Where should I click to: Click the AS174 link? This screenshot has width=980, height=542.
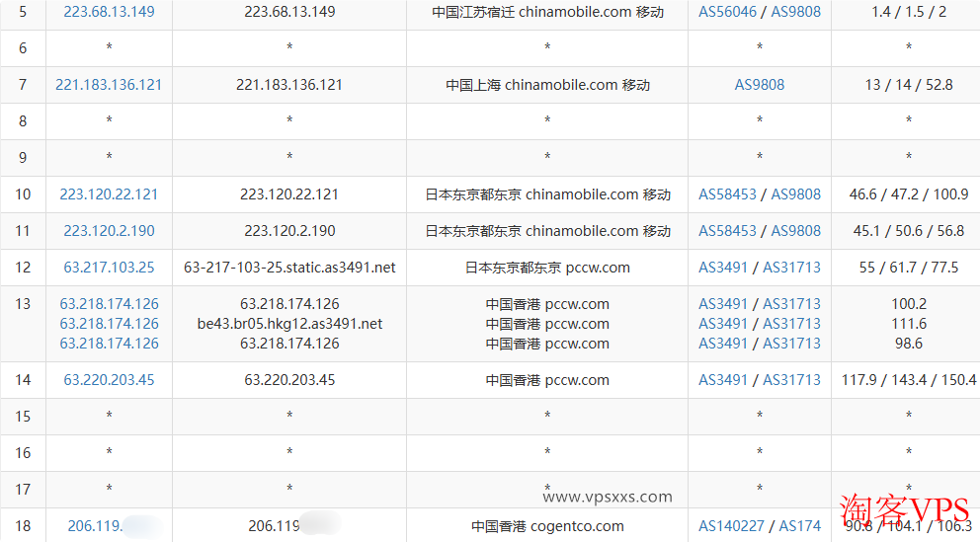[x=800, y=526]
